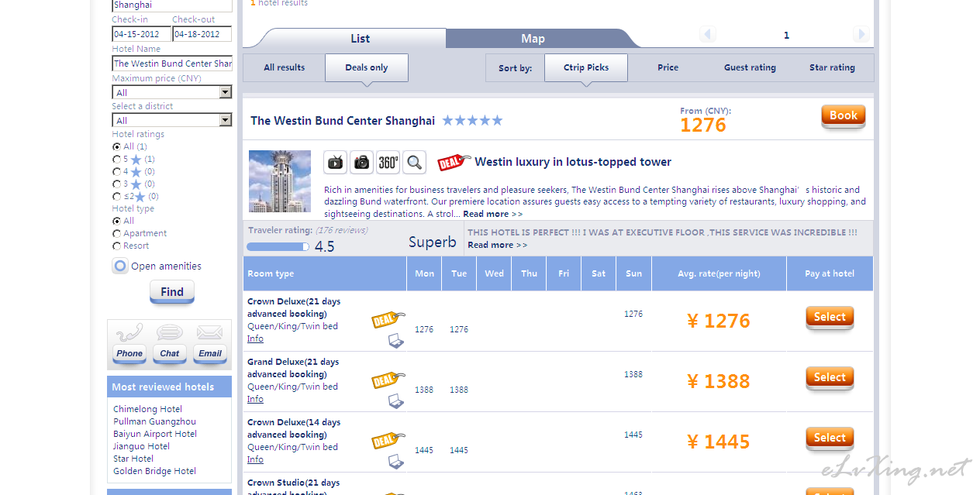Sort results by Guest rating
Viewport: 980px width, 495px height.
click(750, 67)
